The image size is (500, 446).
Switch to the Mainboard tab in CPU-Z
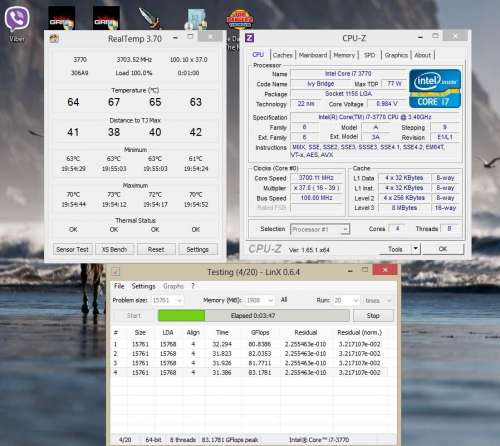[x=313, y=55]
